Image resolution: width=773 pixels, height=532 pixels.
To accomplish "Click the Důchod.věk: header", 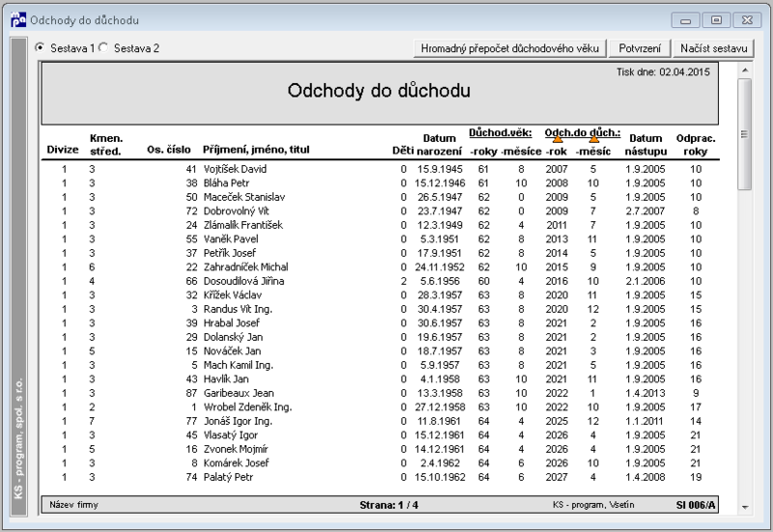I will (501, 132).
